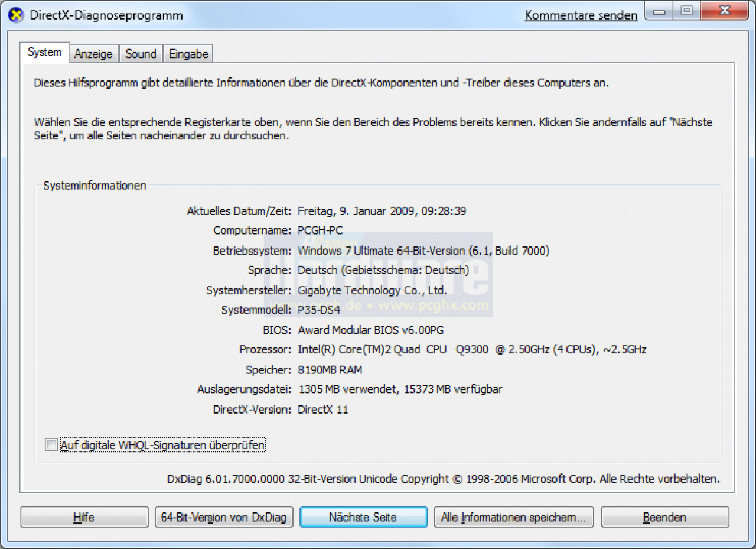
Task: Click the Speicher label
Action: click(269, 370)
